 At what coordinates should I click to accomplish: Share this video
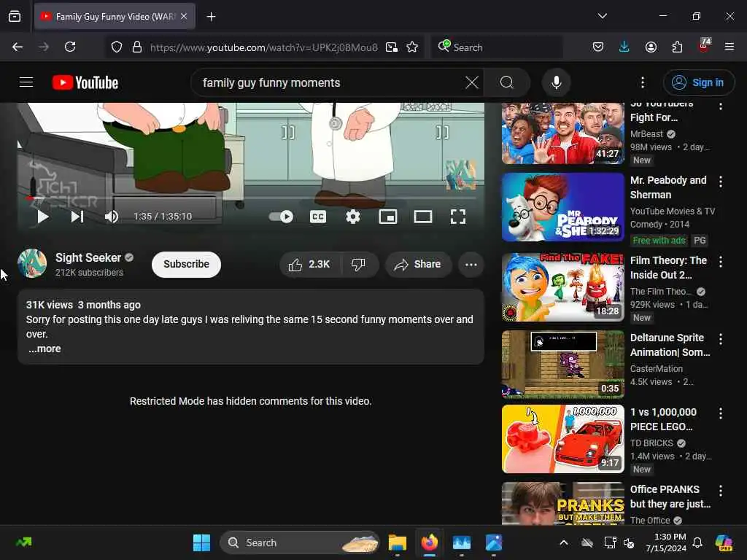pyautogui.click(x=418, y=264)
